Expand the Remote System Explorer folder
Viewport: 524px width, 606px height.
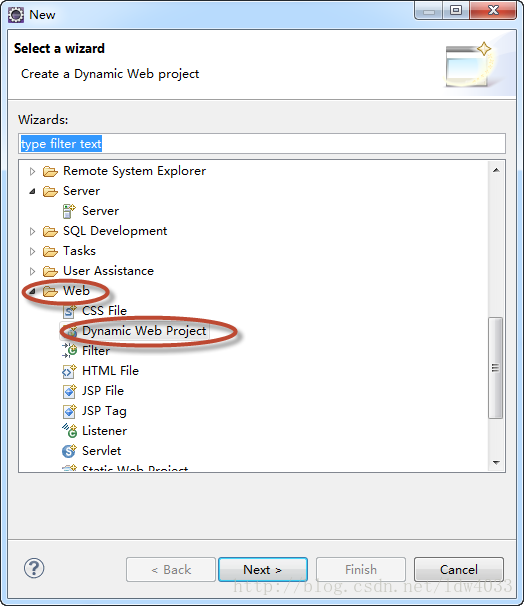pyautogui.click(x=32, y=171)
